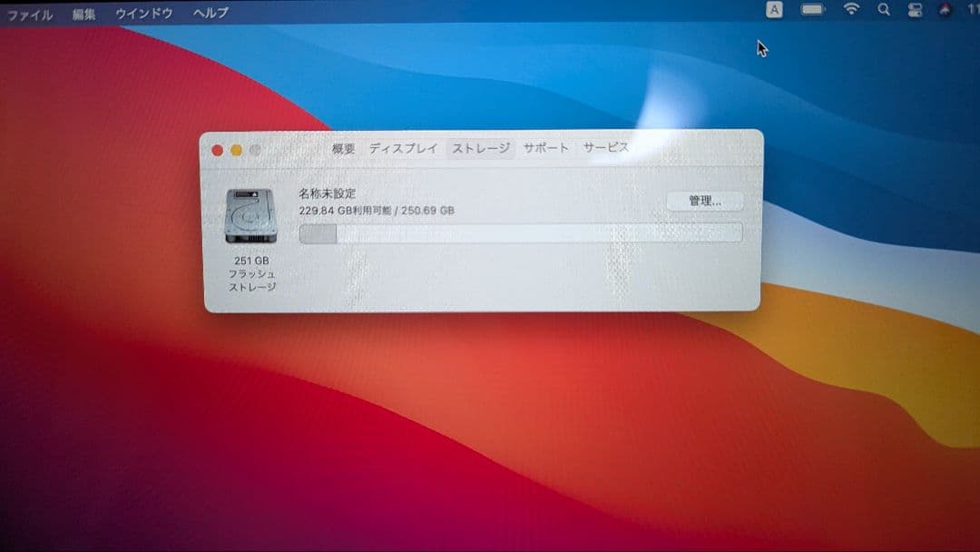Open the サポート tab
This screenshot has width=980, height=552.
546,147
